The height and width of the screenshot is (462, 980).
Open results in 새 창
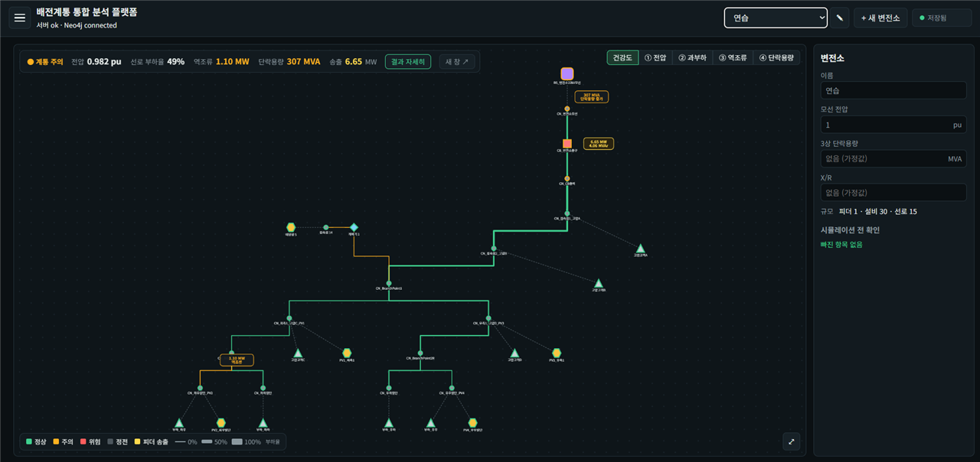pos(457,62)
